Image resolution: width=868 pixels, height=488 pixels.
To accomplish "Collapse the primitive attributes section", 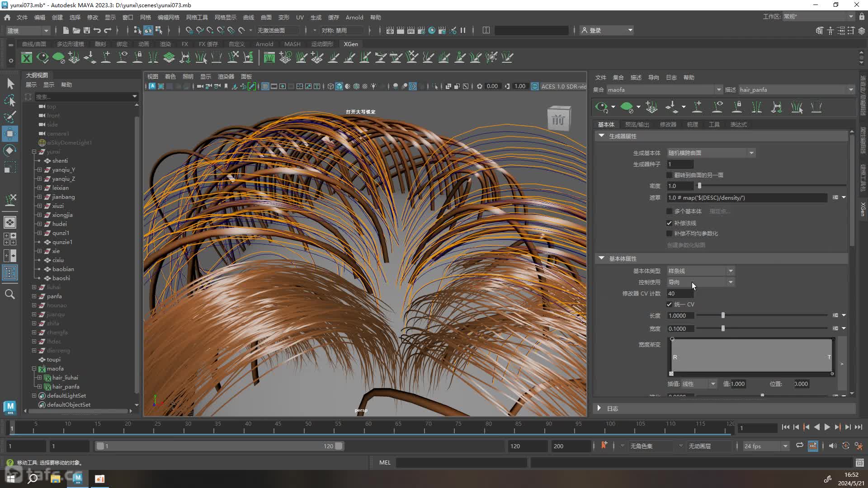I will [601, 258].
